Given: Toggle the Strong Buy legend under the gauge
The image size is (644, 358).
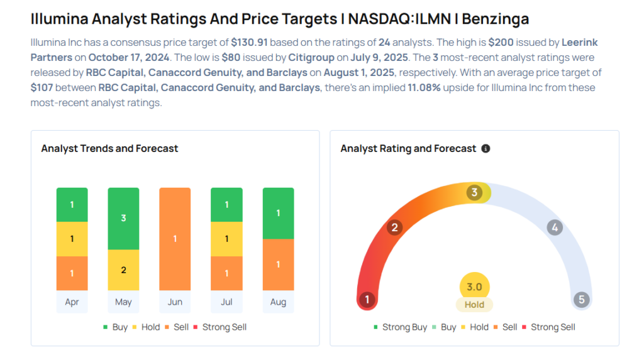Looking at the screenshot, I should tap(400, 327).
